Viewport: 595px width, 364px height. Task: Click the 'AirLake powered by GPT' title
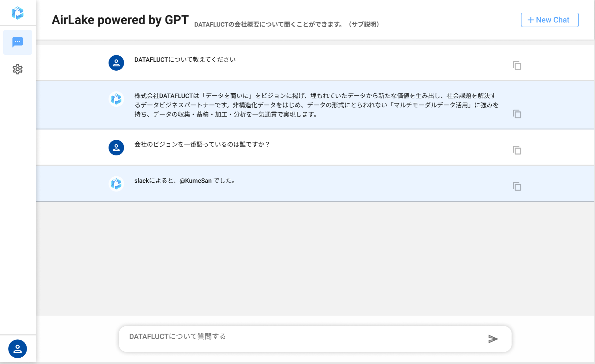click(120, 20)
